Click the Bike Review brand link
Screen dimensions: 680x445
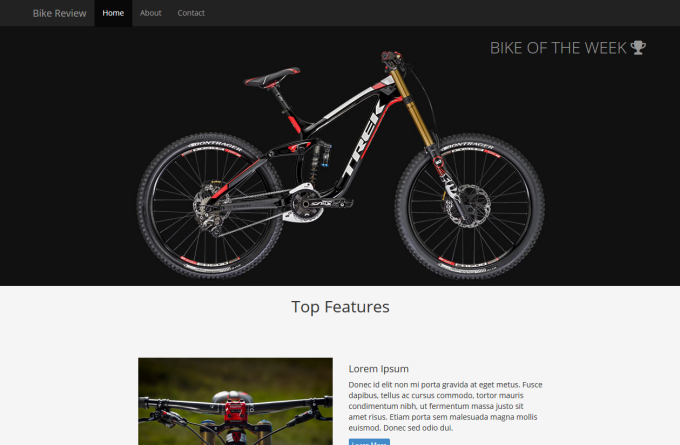pos(59,13)
